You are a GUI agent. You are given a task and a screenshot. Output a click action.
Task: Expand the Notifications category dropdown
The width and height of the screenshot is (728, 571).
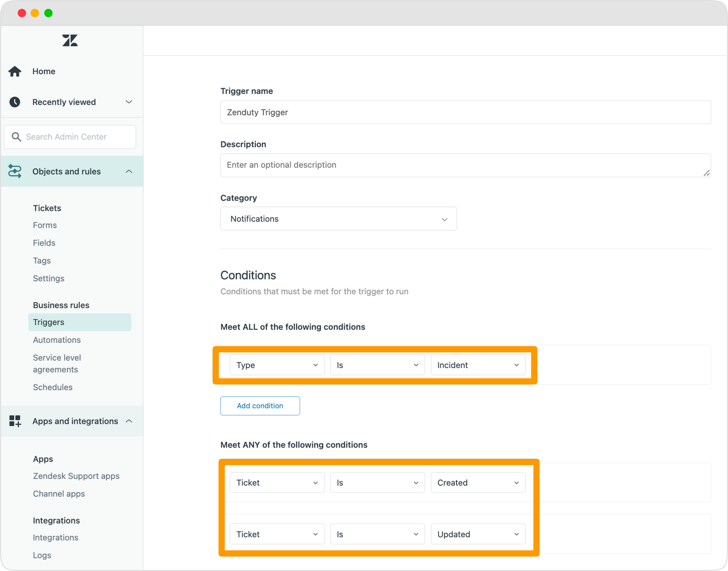pos(339,219)
